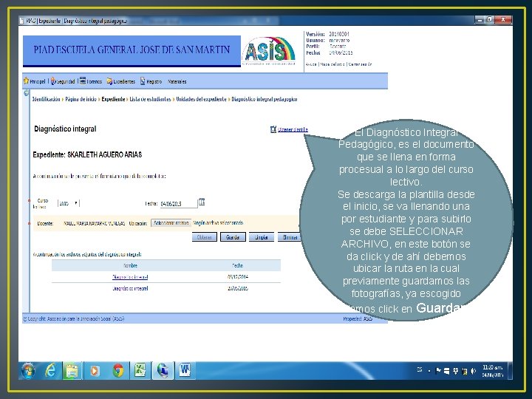Viewport: 532px width, 399px height.
Task: Click the 'Ningún archivo seleccionado' text
Action: pos(218,223)
